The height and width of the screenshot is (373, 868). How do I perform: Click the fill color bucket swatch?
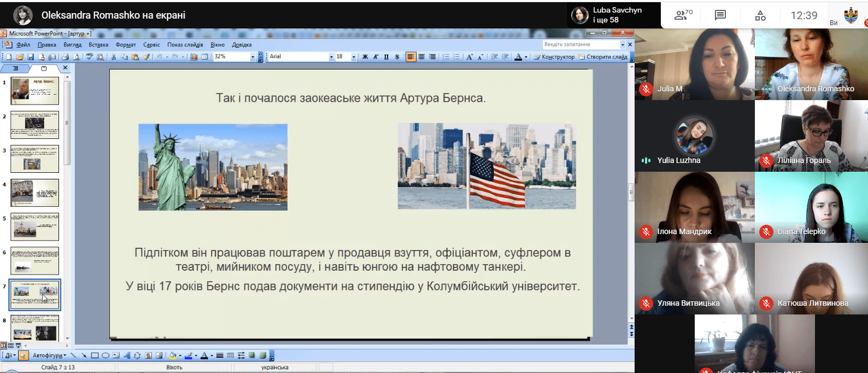click(173, 355)
